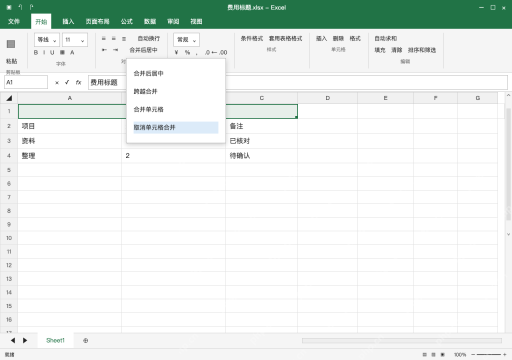512x360 pixels.
Task: Switch to Page Break preview icon
Action: tap(443, 355)
